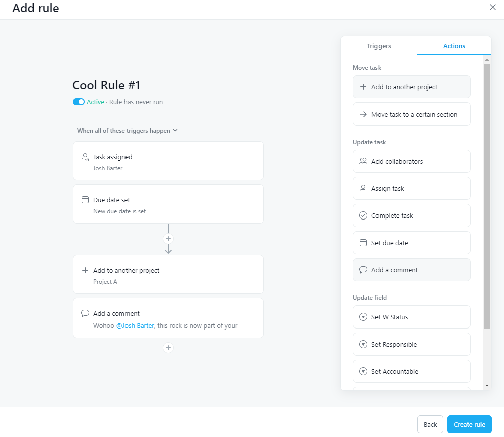The image size is (504, 437).
Task: Choose the Set Responsible field option
Action: pos(412,344)
